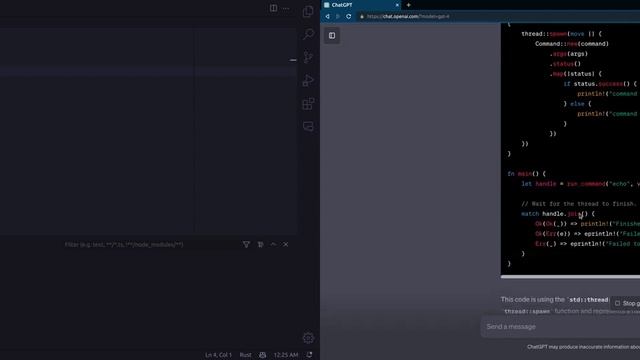This screenshot has height=360, width=640.
Task: Open the Source Control view
Action: point(308,57)
